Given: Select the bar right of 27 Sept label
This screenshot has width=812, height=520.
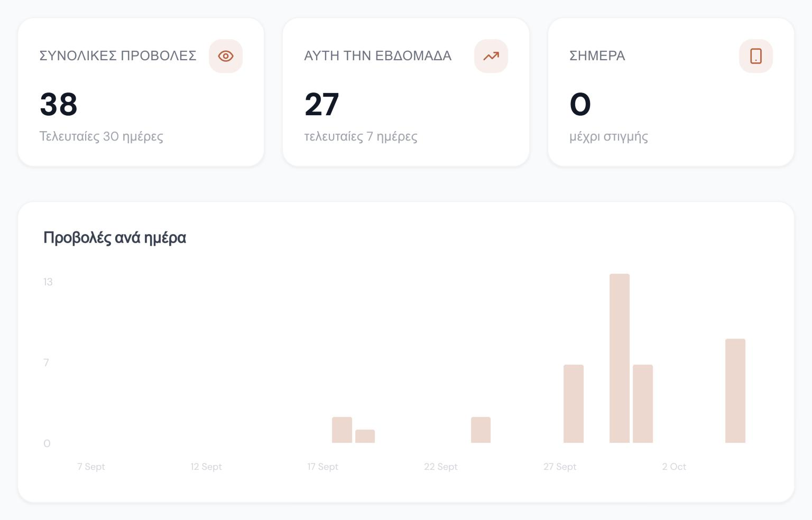Looking at the screenshot, I should pyautogui.click(x=574, y=404).
